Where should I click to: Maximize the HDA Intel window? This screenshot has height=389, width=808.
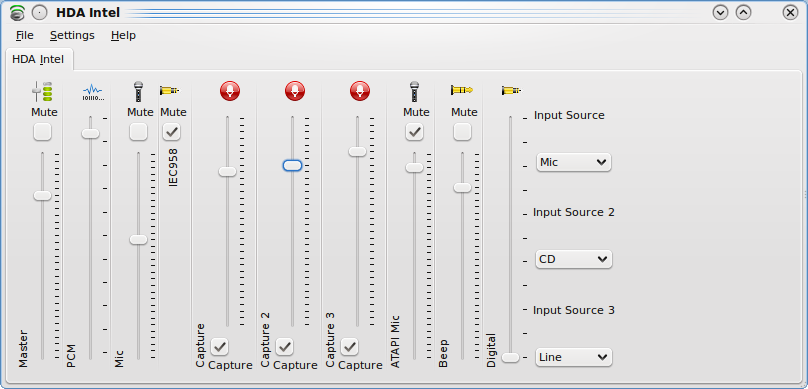(x=743, y=12)
